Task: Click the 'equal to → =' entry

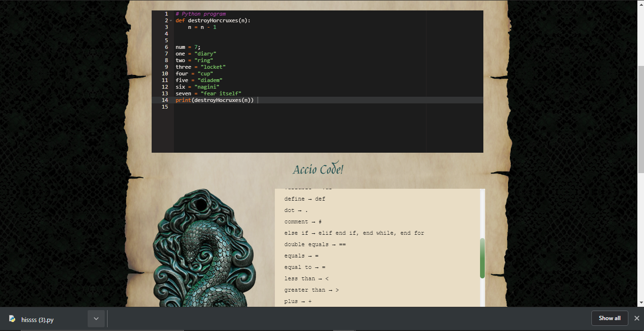Action: coord(305,267)
